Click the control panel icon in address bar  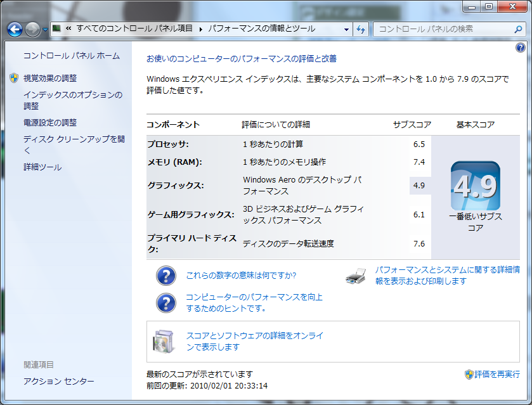pyautogui.click(x=56, y=29)
